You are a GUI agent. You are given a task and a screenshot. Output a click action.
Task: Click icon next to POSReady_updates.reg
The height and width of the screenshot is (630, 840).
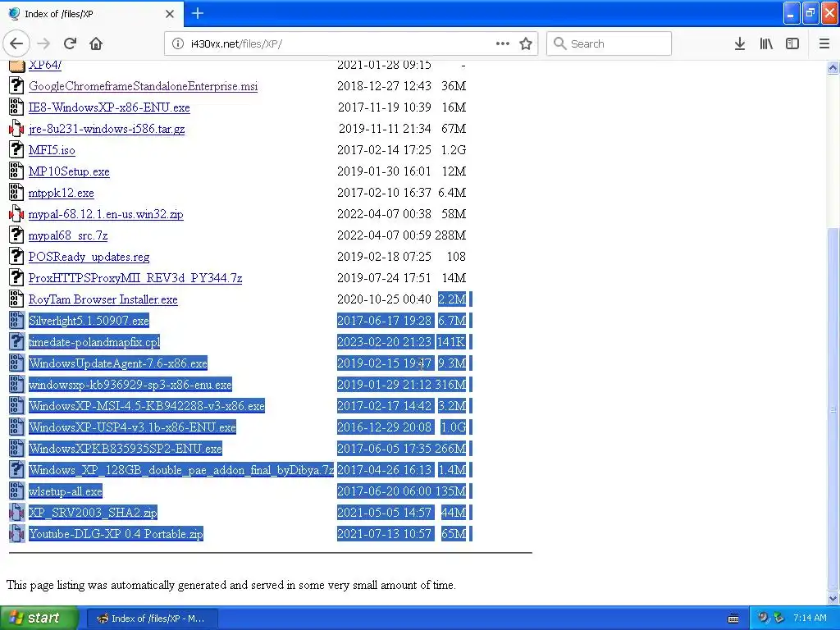(16, 257)
